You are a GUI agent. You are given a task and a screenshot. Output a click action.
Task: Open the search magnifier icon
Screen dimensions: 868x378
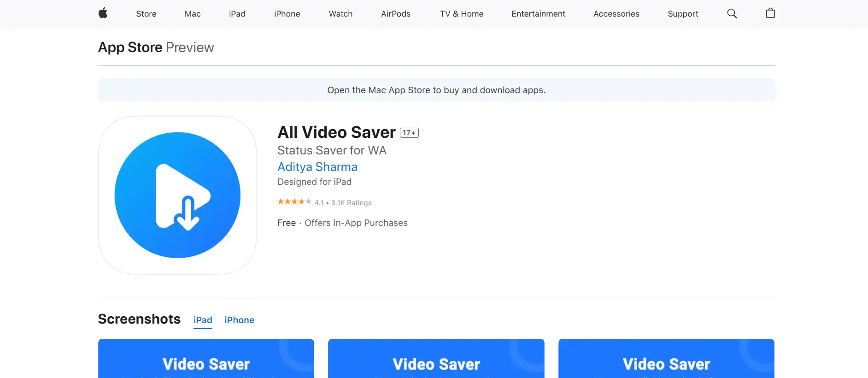732,14
